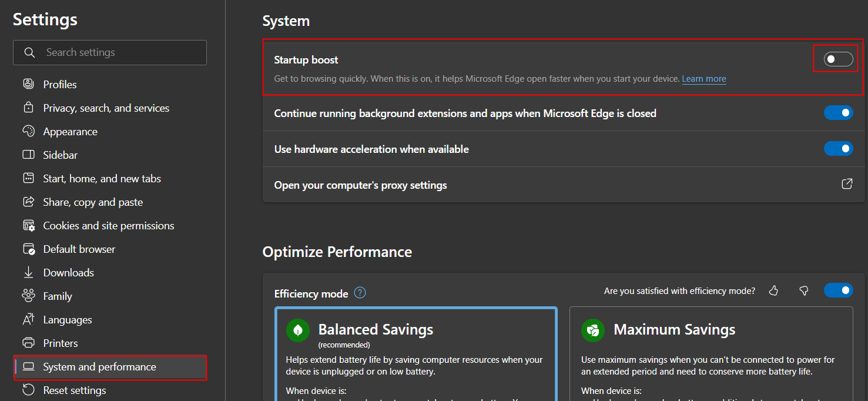
Task: Select System and performance
Action: pyautogui.click(x=110, y=367)
